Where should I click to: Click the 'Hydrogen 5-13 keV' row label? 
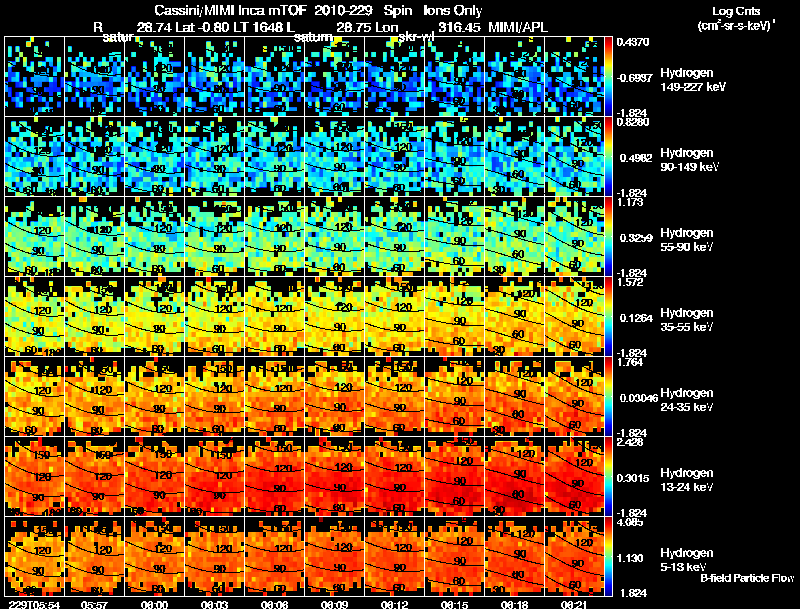point(687,560)
